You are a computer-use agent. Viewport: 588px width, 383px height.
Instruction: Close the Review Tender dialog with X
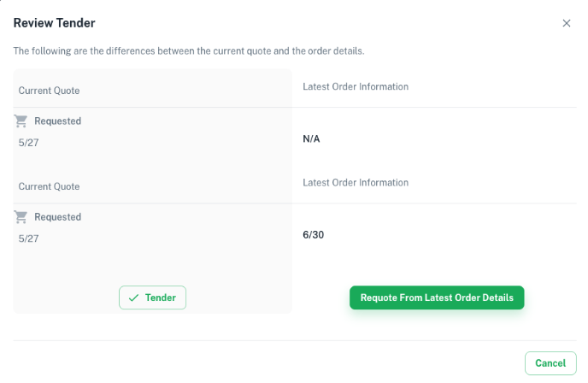pos(567,23)
